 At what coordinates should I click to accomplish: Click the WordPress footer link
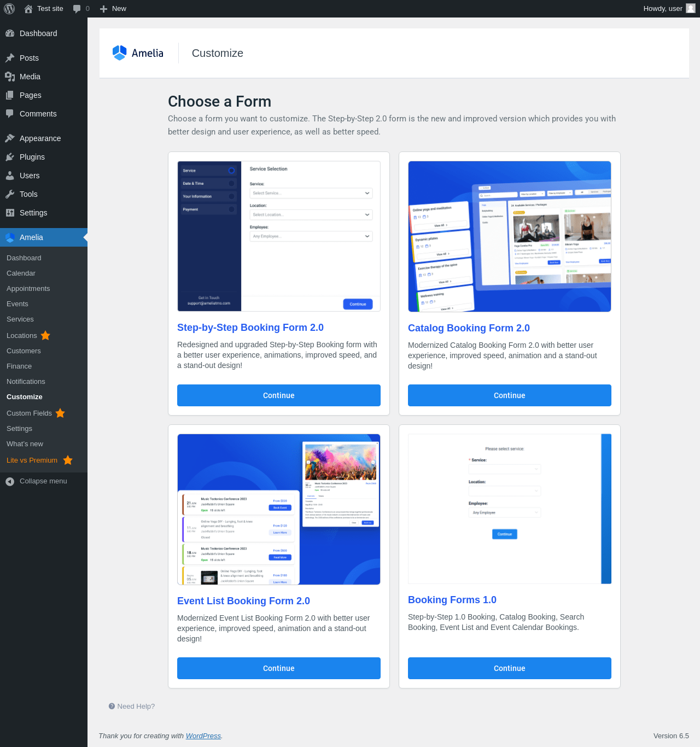click(x=203, y=736)
